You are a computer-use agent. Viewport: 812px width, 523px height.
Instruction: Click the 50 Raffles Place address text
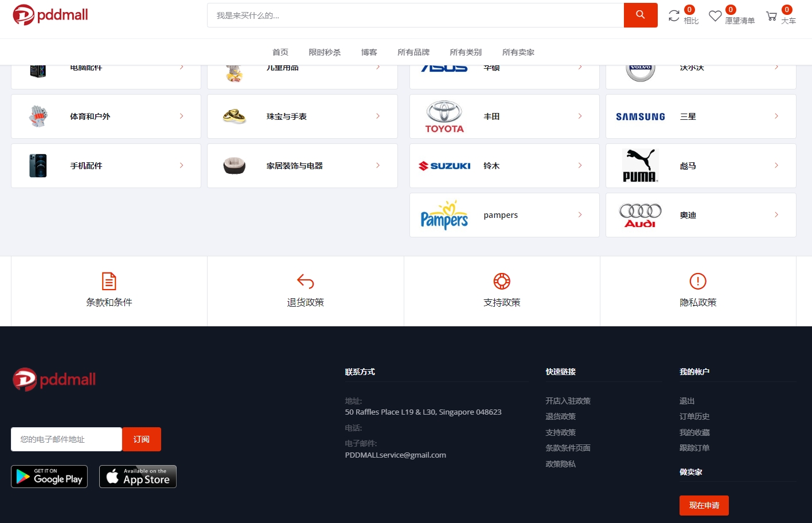pos(423,412)
